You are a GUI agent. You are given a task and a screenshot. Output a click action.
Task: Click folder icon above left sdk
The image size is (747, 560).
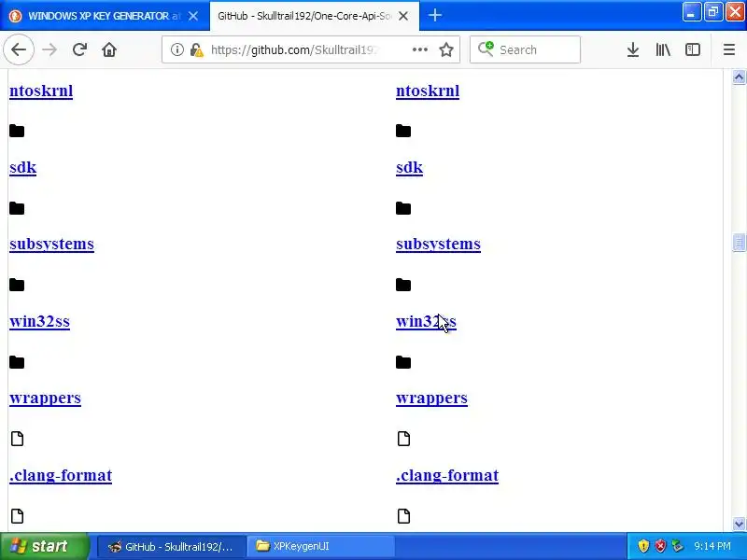click(17, 131)
